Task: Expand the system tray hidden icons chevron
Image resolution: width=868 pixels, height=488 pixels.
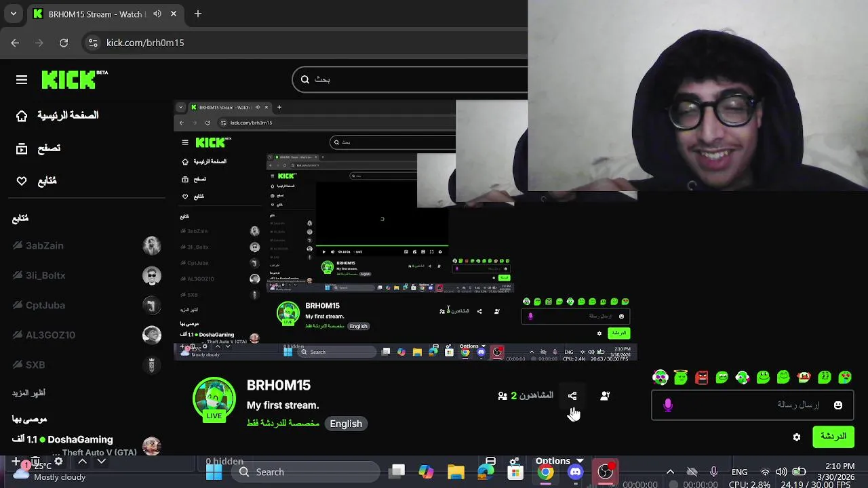Action: [670, 472]
